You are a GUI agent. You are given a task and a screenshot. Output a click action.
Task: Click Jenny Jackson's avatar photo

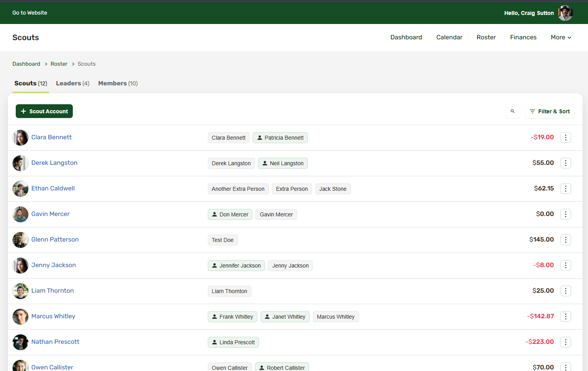tap(20, 266)
